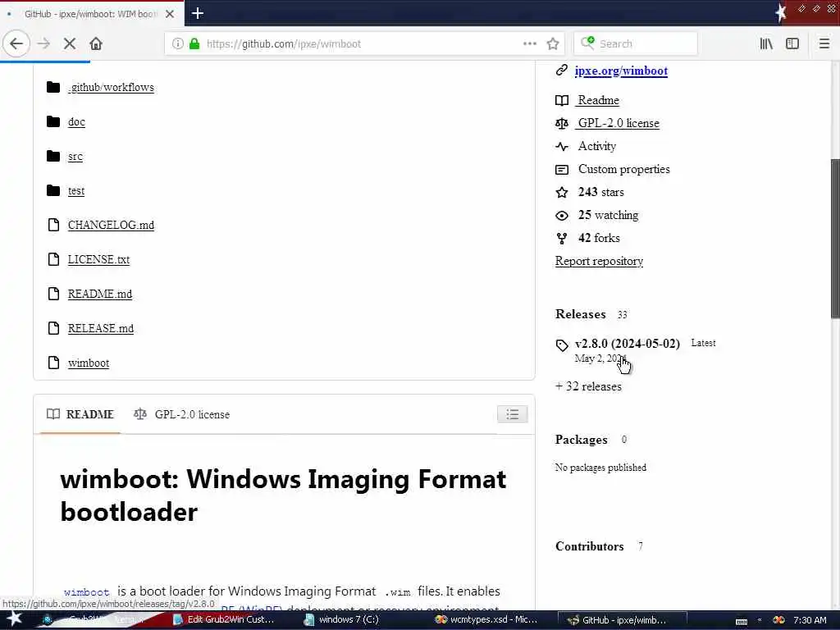
Task: Open page actions three-dots menu
Action: point(529,43)
